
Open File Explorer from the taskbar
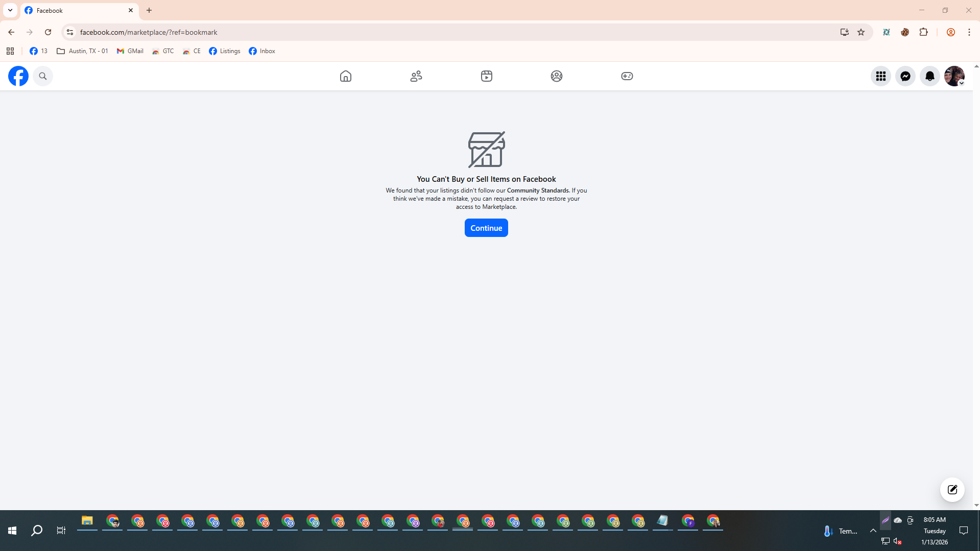pyautogui.click(x=87, y=521)
